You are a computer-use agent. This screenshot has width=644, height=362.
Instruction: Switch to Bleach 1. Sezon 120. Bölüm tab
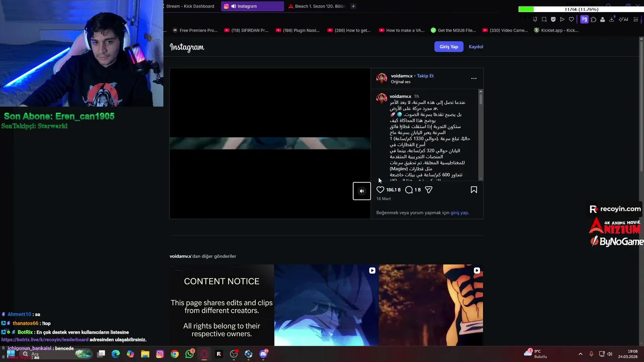point(316,6)
